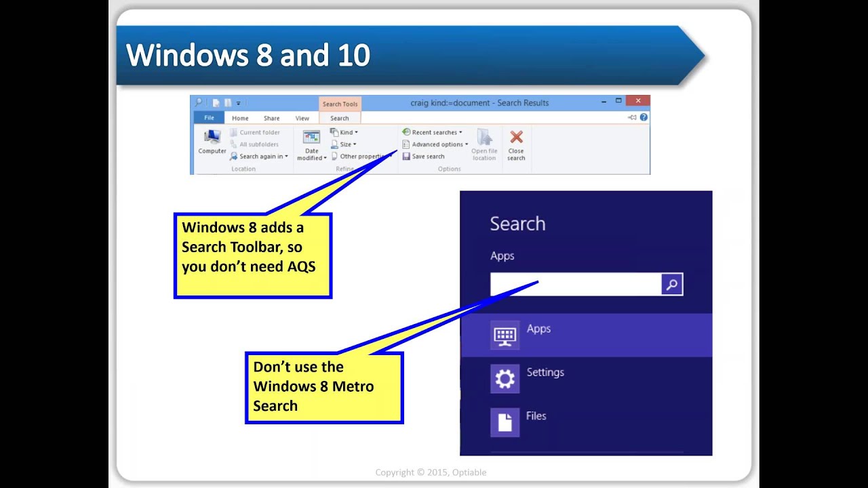Click the title text 'craig kind:=document - Search Results'
Image resolution: width=868 pixels, height=488 pixels.
[x=479, y=103]
